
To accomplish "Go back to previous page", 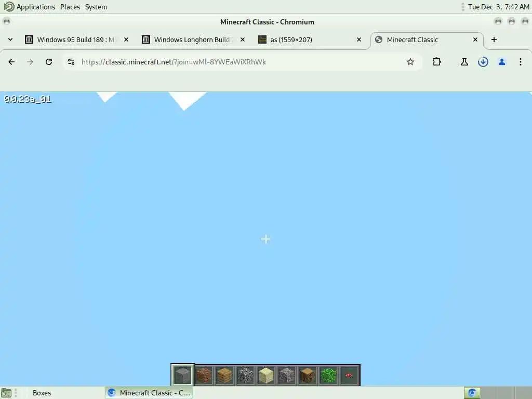I will (11, 62).
